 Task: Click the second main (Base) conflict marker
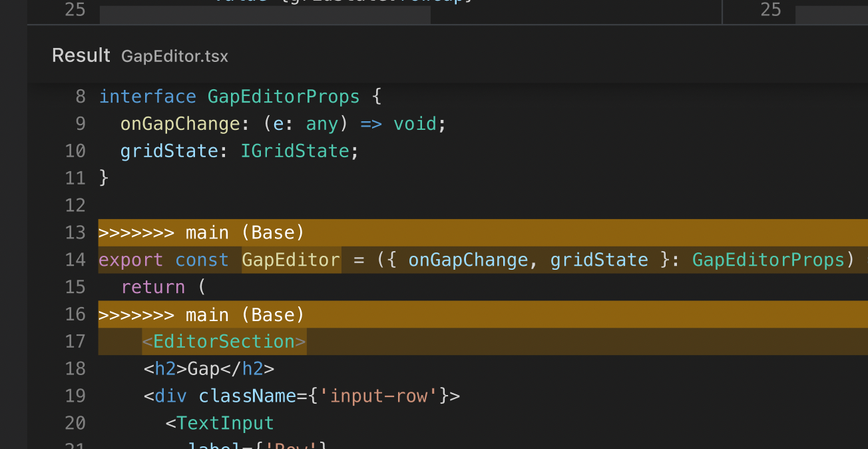point(200,314)
